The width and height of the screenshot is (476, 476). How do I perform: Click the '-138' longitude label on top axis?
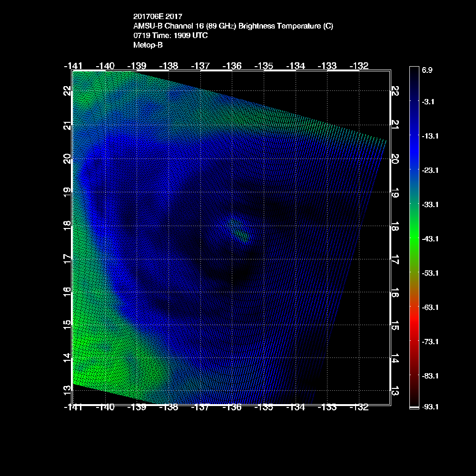point(169,66)
